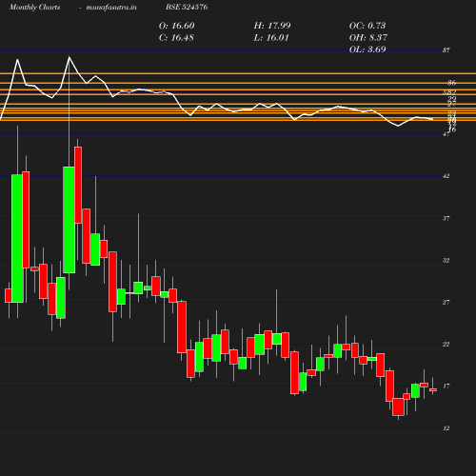Click the 'OC: 0.73' reading

[367, 26]
